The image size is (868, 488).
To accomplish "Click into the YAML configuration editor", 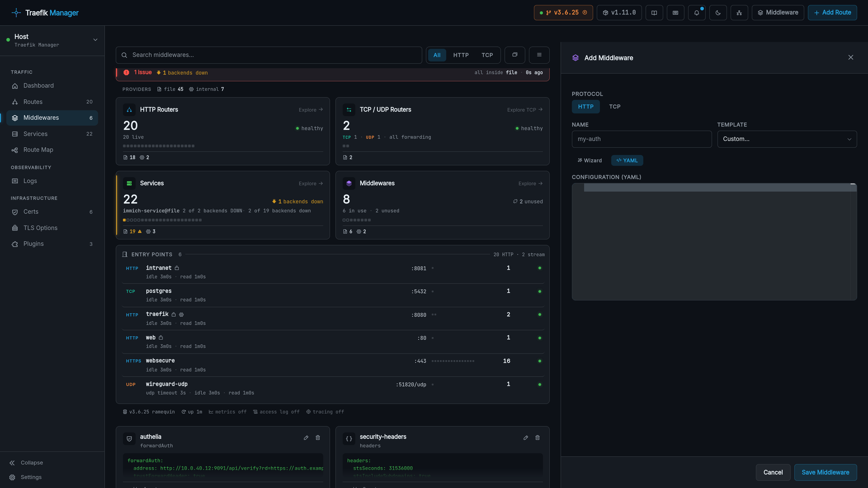I will [714, 242].
